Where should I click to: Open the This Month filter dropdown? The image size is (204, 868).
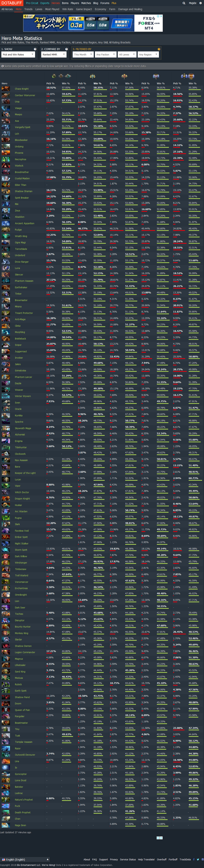(83, 55)
